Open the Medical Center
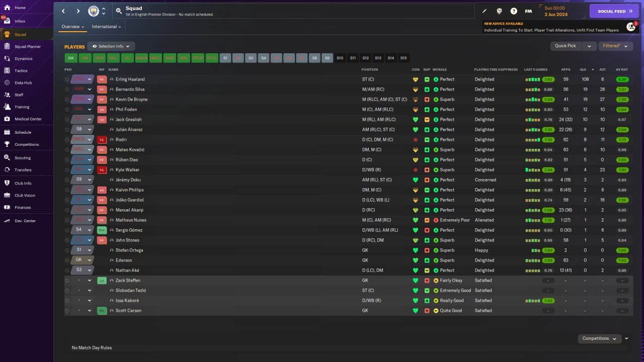Image resolution: width=644 pixels, height=362 pixels. coord(28,119)
